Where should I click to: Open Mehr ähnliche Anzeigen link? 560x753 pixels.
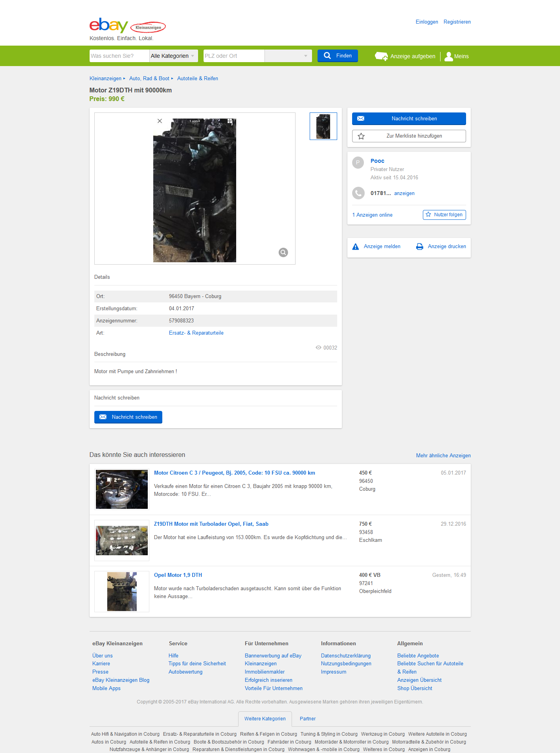point(443,456)
